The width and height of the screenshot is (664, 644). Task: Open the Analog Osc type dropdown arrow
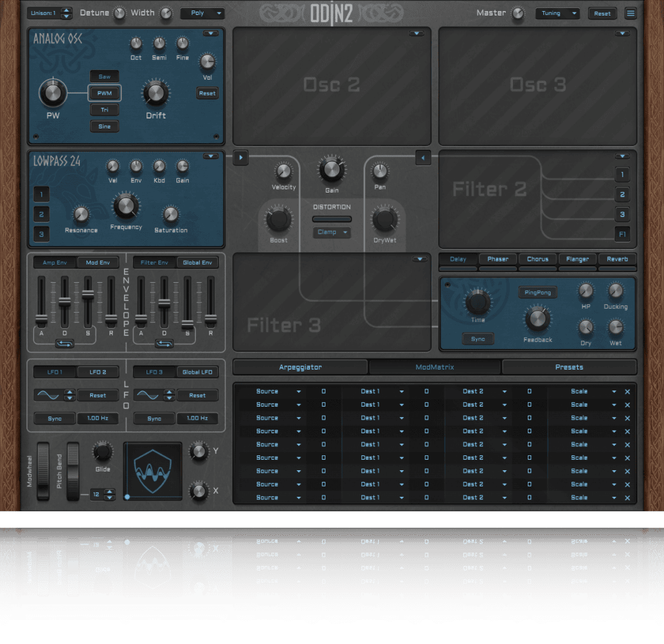(211, 34)
